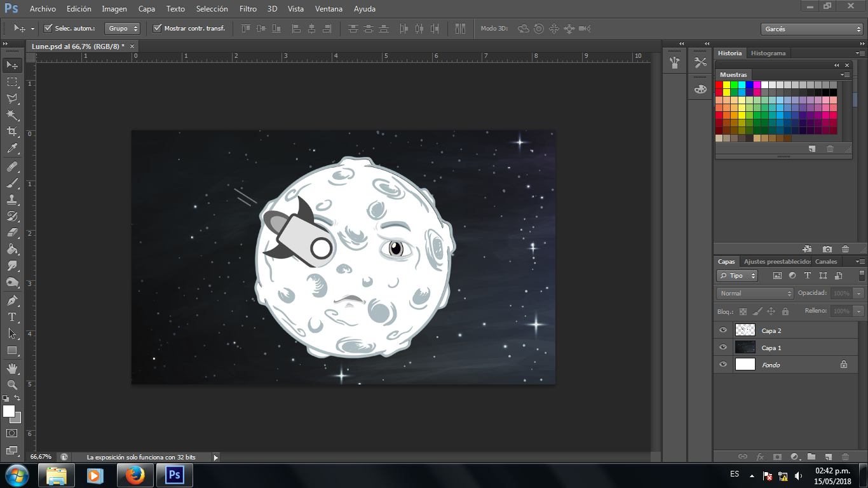Select the Path Selection tool
Screen dimensions: 868x488
pyautogui.click(x=12, y=333)
